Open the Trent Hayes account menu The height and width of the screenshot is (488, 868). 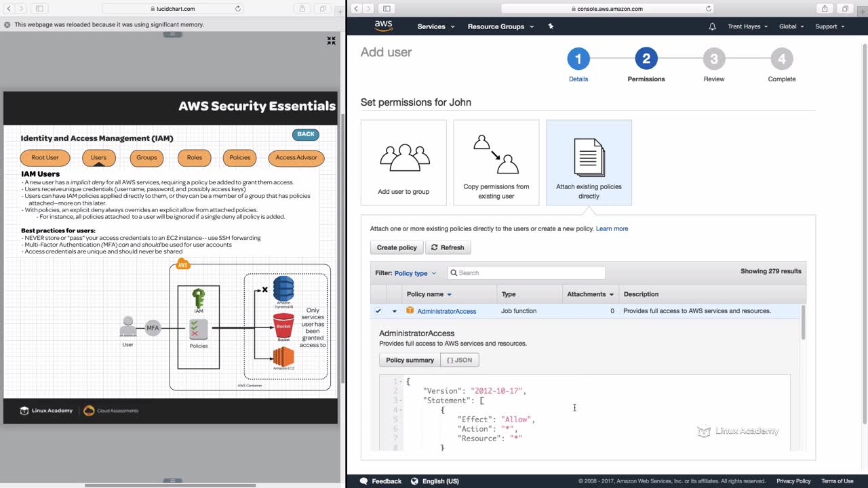[748, 26]
